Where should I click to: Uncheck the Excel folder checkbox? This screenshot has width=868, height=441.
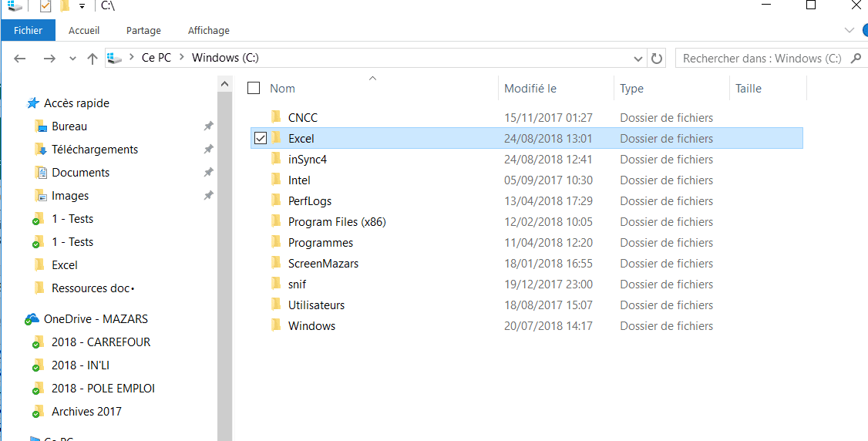(260, 139)
